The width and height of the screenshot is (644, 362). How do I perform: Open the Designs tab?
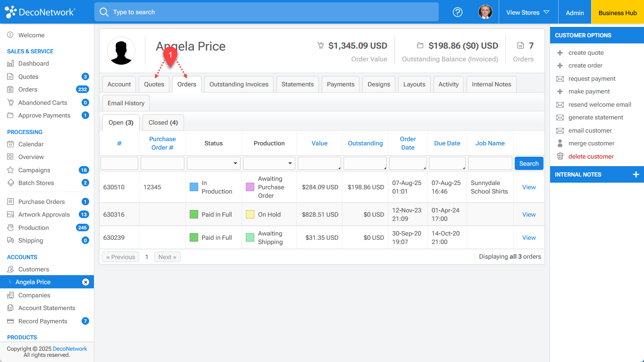[x=379, y=84]
